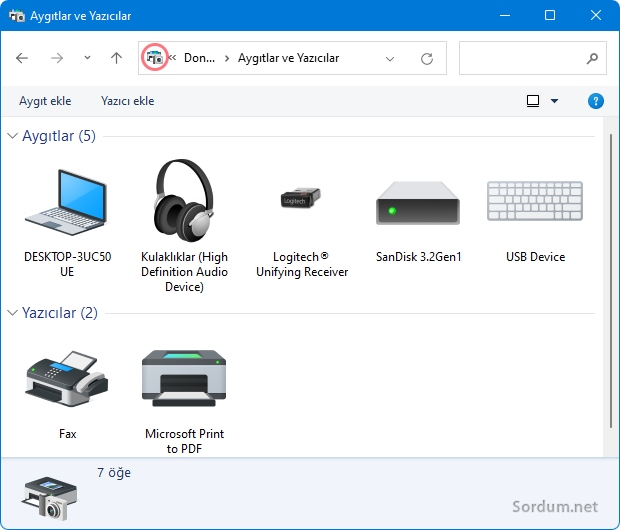Select the DESKTOP-3UC50UE laptop device icon
The width and height of the screenshot is (620, 530).
point(66,202)
